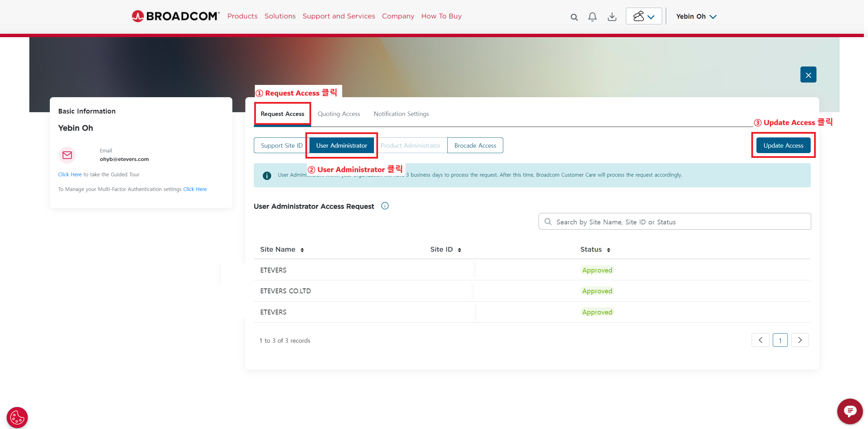Sort table by Site Name
The height and width of the screenshot is (429, 868).
coord(302,250)
